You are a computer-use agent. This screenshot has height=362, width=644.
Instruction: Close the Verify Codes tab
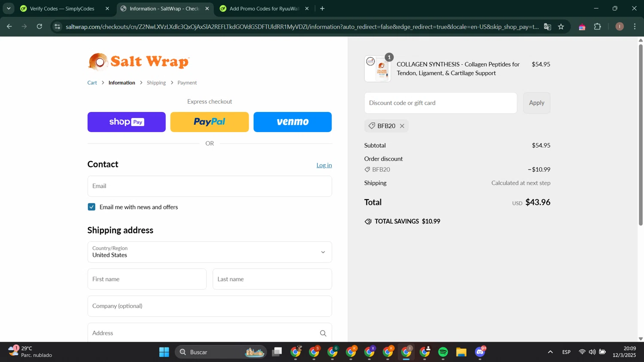(x=107, y=9)
